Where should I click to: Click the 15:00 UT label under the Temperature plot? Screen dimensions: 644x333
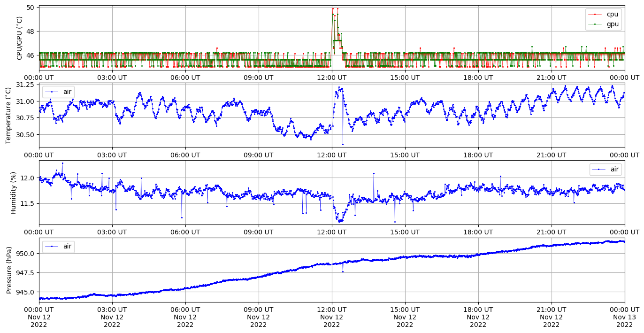click(405, 155)
